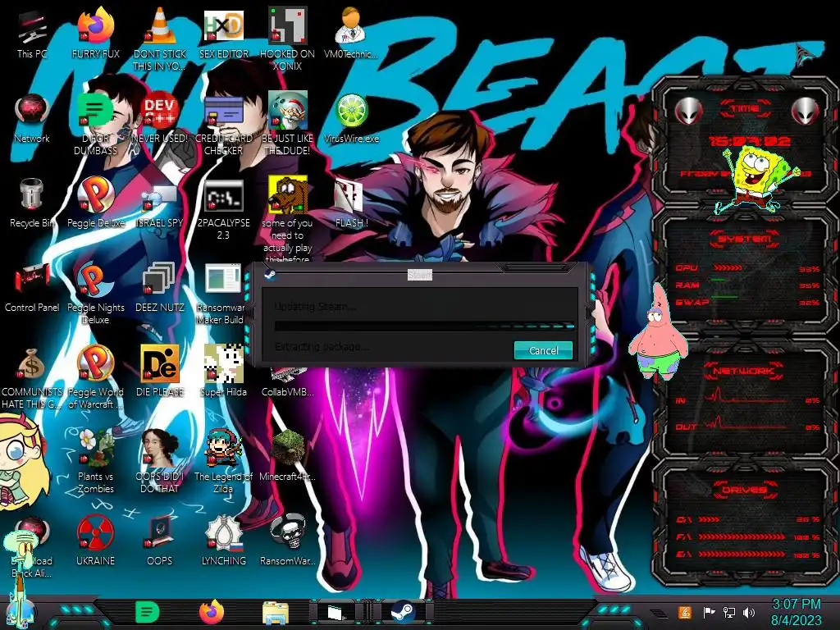Open the volume control in tray
Screen dimensions: 840x630
tap(749, 612)
